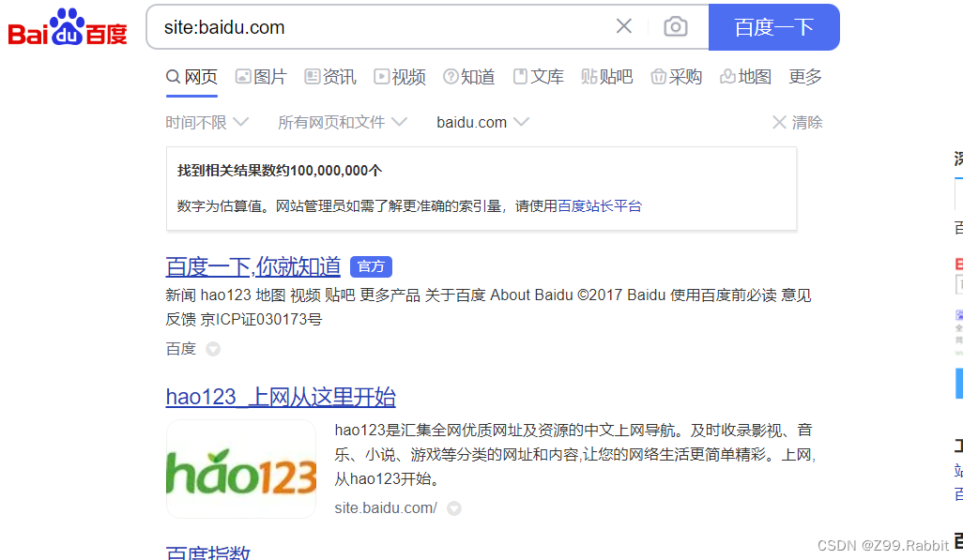This screenshot has height=560, width=963.
Task: Expand the 所有网页和文件 filter dropdown
Action: coord(342,122)
